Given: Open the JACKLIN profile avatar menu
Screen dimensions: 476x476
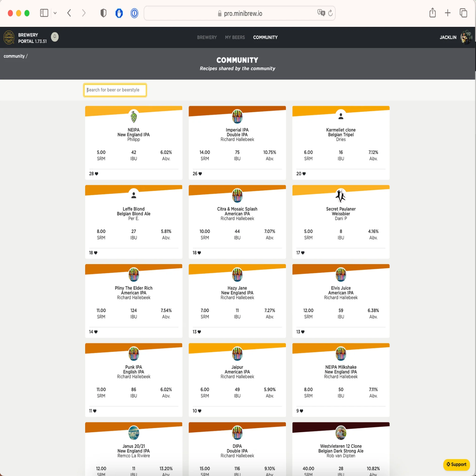Looking at the screenshot, I should [x=466, y=37].
